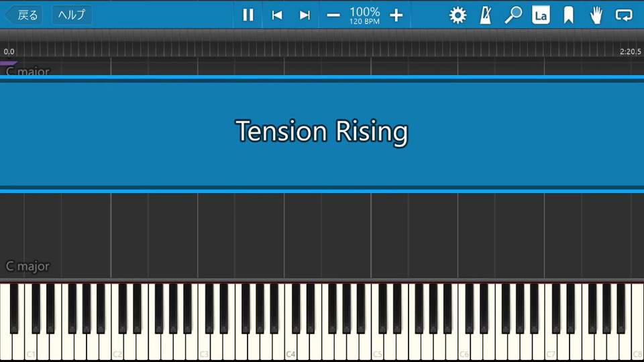This screenshot has height=362, width=644.
Task: Click the 2:20.5 end time marker
Action: [630, 52]
